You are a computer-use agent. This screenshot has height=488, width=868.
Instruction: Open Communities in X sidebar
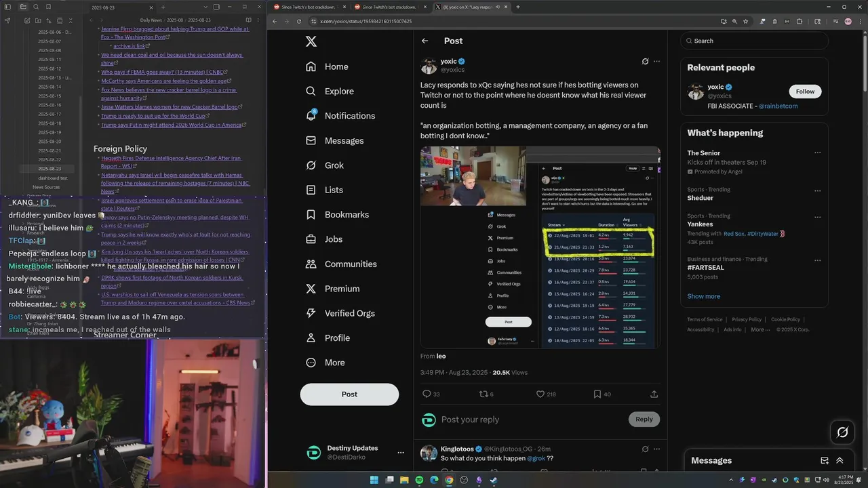pos(341,264)
